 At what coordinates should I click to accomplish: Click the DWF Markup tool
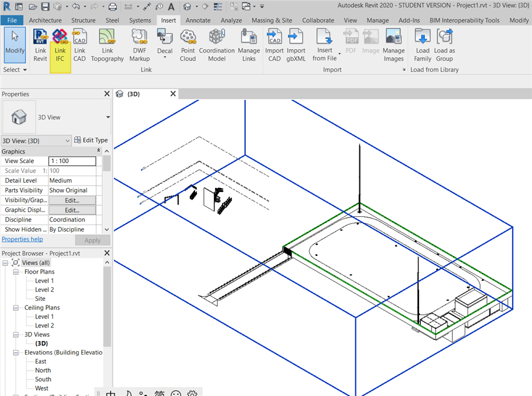pos(140,46)
